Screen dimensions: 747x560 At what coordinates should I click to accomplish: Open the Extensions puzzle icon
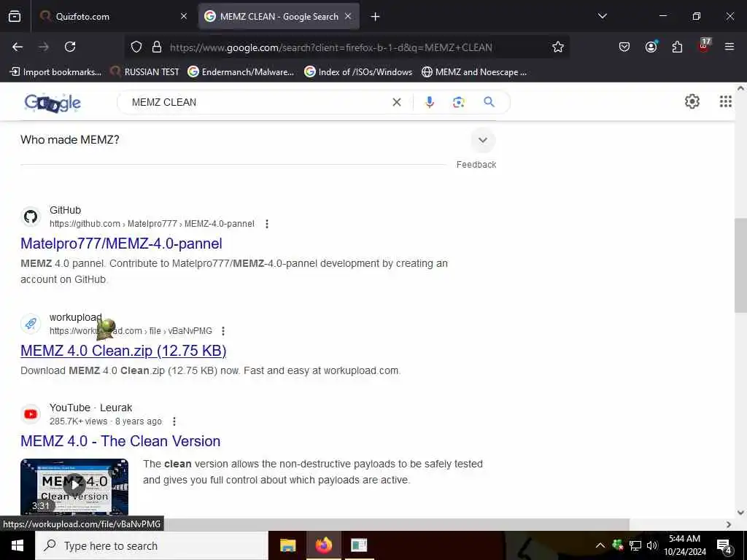pos(677,47)
